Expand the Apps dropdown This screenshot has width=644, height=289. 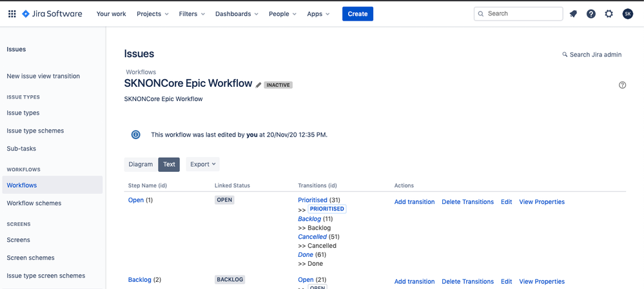[x=318, y=14]
